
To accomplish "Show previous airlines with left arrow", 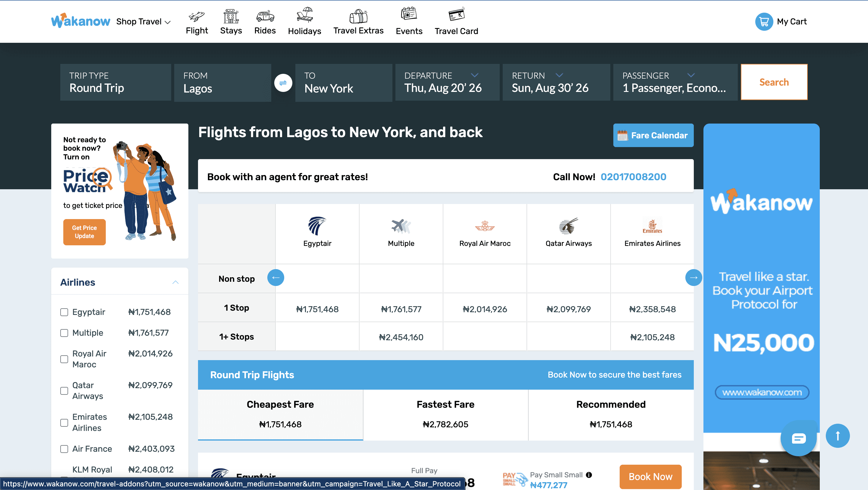I will (276, 277).
